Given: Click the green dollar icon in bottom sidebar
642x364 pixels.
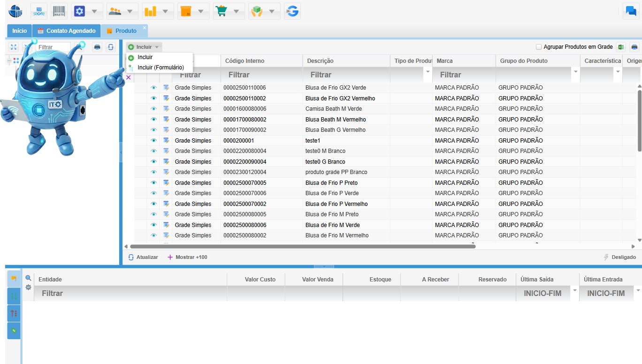Looking at the screenshot, I should pos(14,330).
